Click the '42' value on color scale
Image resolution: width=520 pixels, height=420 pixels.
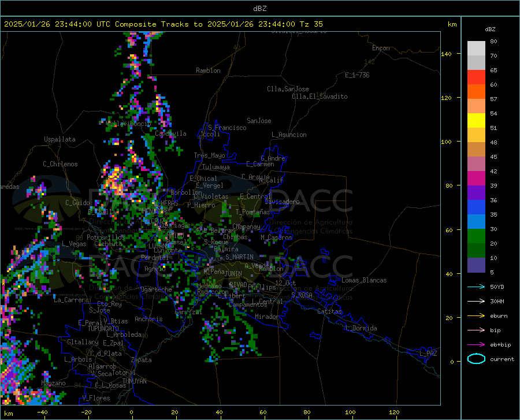(x=493, y=172)
